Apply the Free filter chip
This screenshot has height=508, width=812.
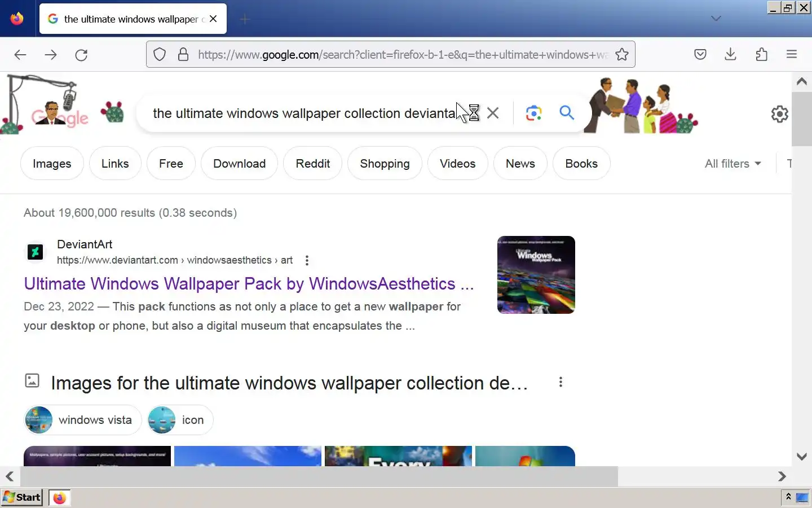[x=171, y=164]
